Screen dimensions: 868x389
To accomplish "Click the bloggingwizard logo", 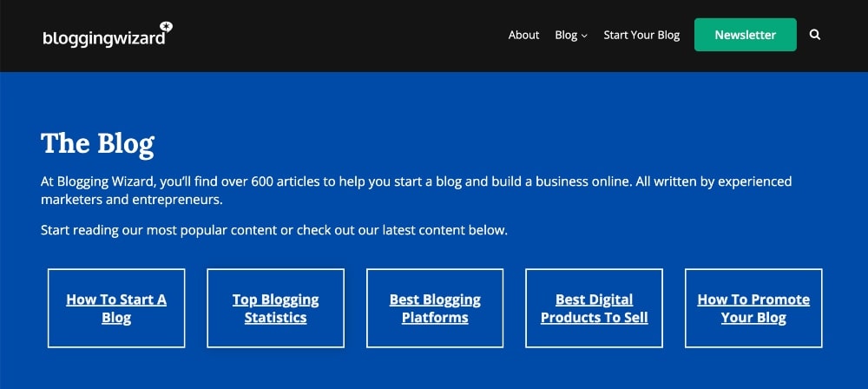I will pos(108,35).
